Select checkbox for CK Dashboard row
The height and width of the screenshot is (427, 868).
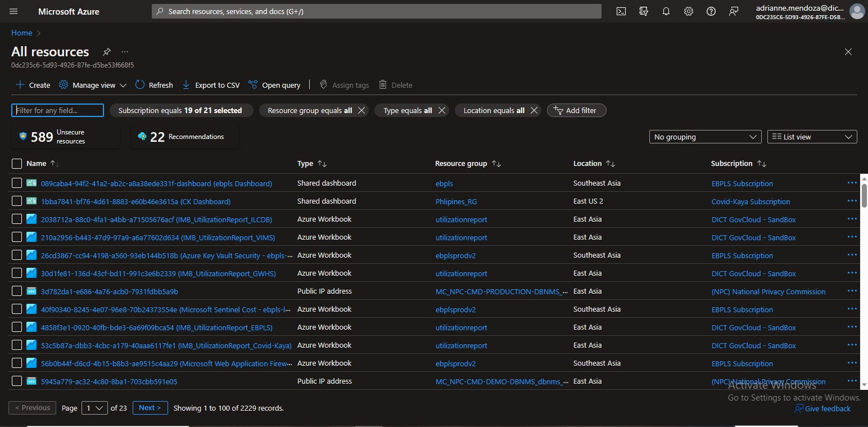17,201
